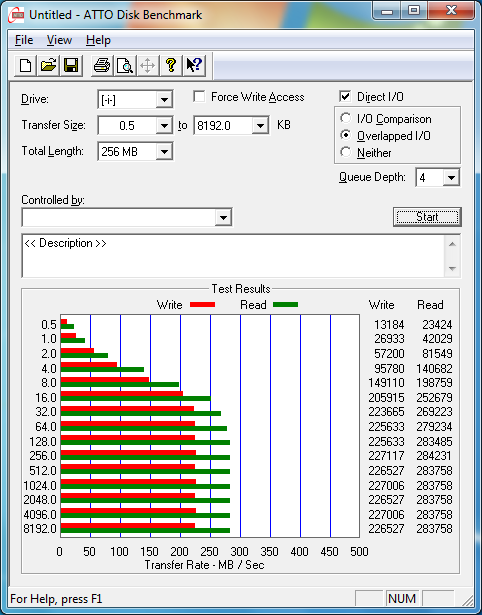Click the Transfer Rate - MB / Sec axis label
482x615 pixels.
tap(204, 565)
